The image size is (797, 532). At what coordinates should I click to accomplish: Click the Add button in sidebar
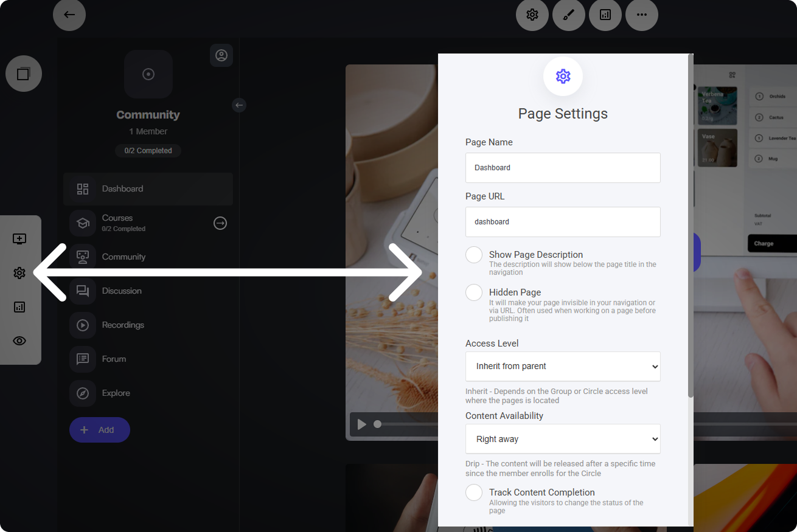[100, 430]
